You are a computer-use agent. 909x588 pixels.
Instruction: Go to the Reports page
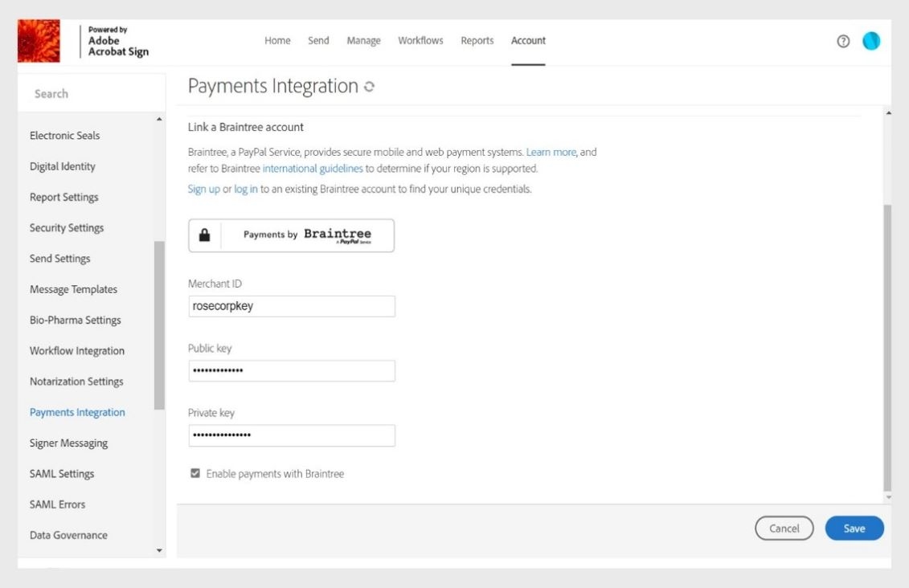(x=477, y=40)
